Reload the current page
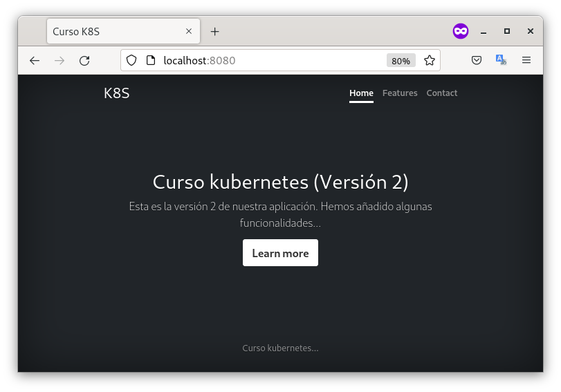The width and height of the screenshot is (561, 392). point(84,61)
